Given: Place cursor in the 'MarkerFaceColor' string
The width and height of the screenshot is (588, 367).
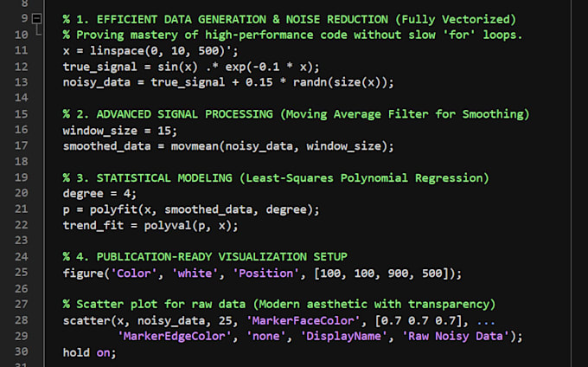Looking at the screenshot, I should point(303,320).
